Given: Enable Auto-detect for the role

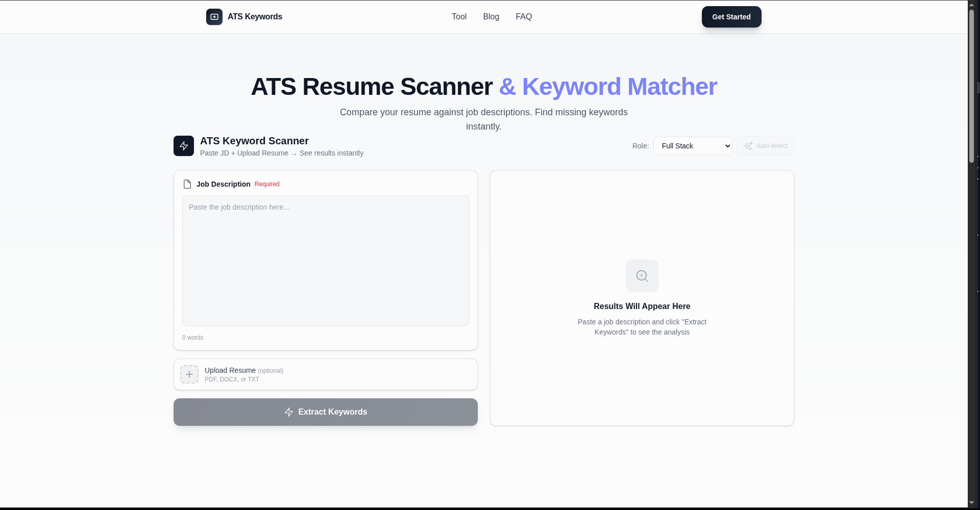Looking at the screenshot, I should click(765, 145).
